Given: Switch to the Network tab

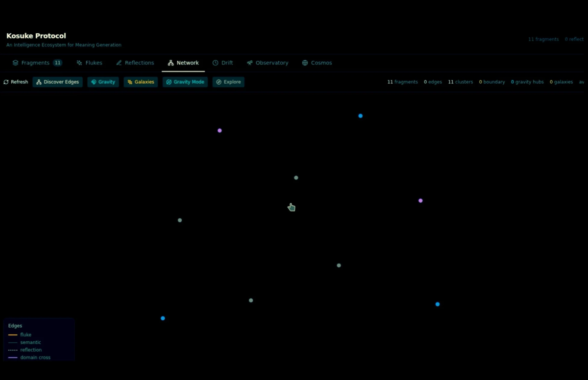Looking at the screenshot, I should [183, 63].
